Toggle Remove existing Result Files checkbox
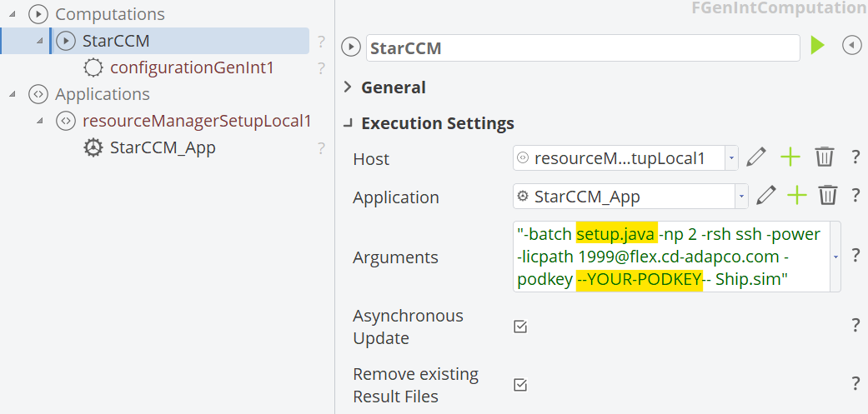 [520, 385]
